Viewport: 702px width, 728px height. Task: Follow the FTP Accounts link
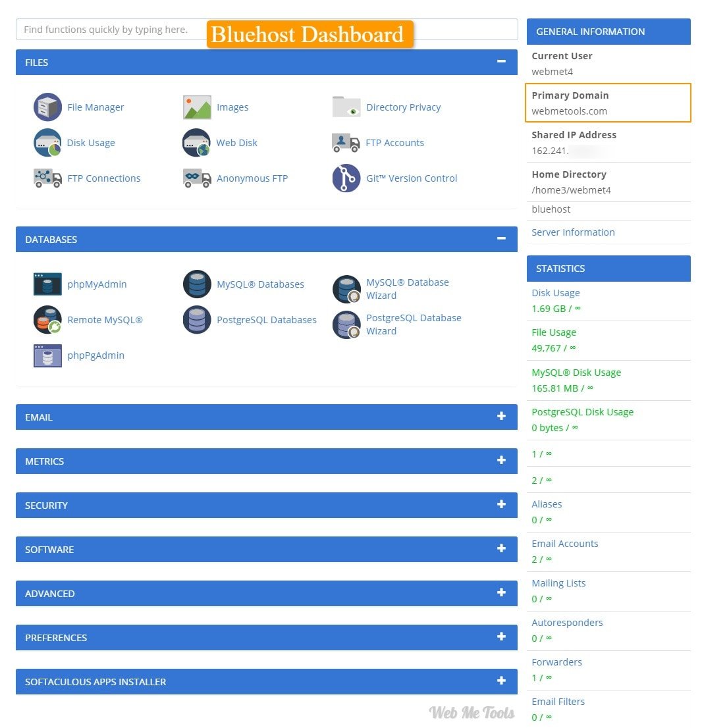[394, 143]
